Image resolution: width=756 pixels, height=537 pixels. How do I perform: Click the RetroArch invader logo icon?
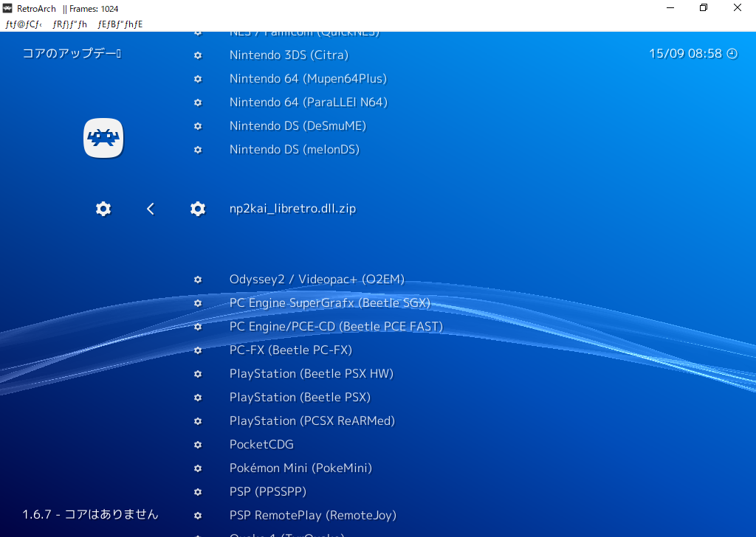click(x=103, y=138)
